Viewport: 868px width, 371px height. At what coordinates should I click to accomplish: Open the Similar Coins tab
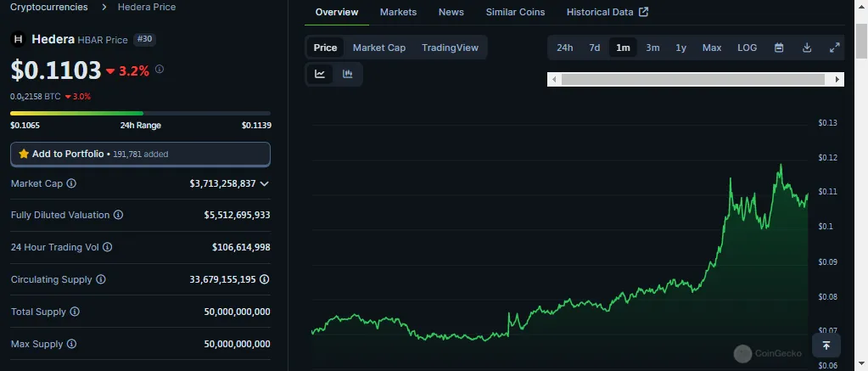[x=515, y=12]
